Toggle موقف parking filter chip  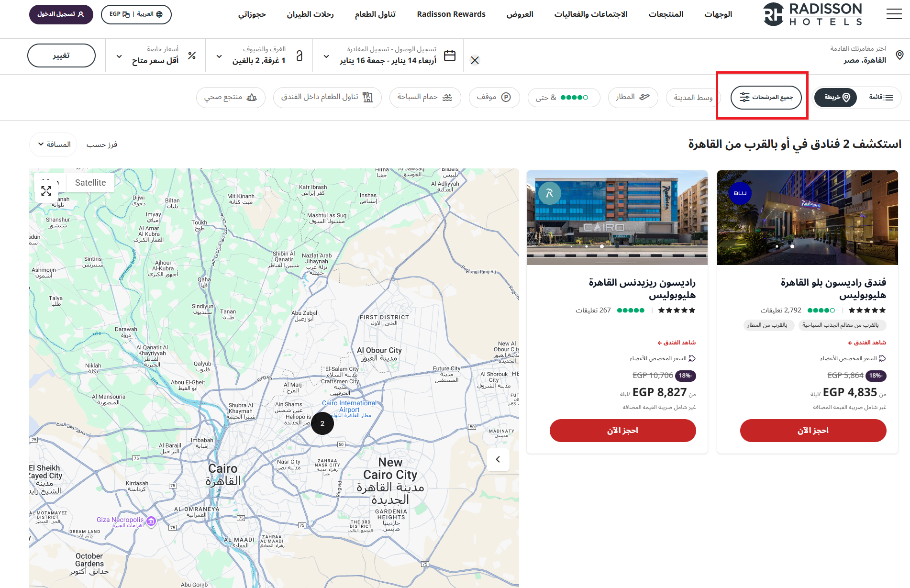click(494, 97)
